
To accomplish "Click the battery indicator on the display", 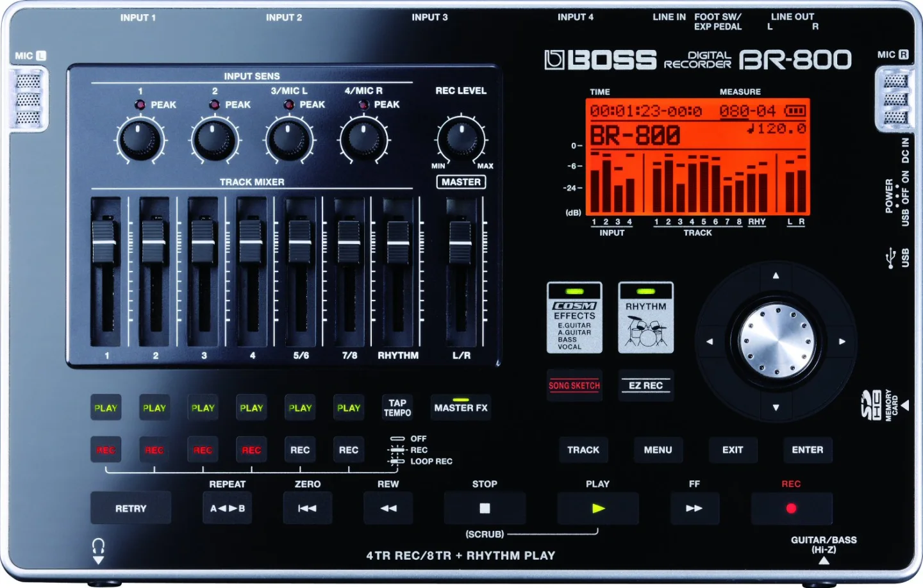I will (x=795, y=111).
